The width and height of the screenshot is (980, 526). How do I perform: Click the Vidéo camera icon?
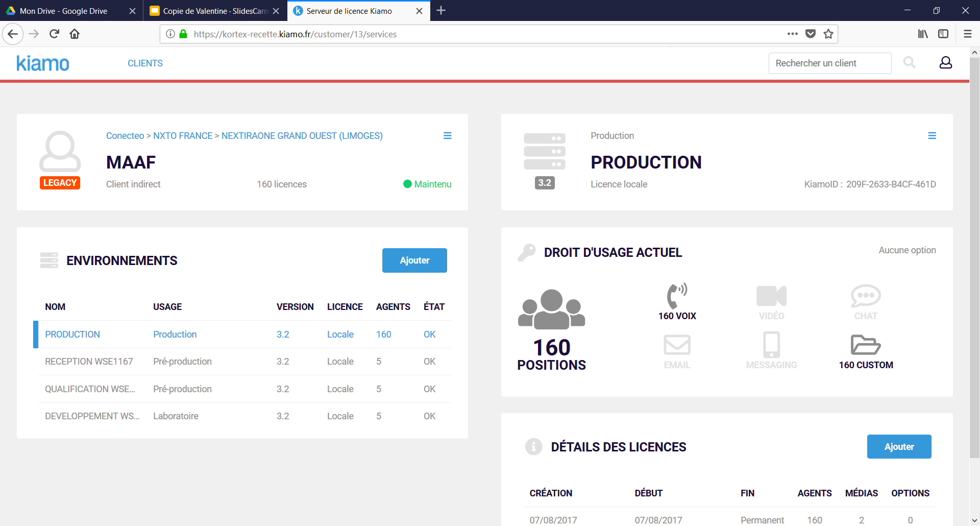[x=771, y=296]
